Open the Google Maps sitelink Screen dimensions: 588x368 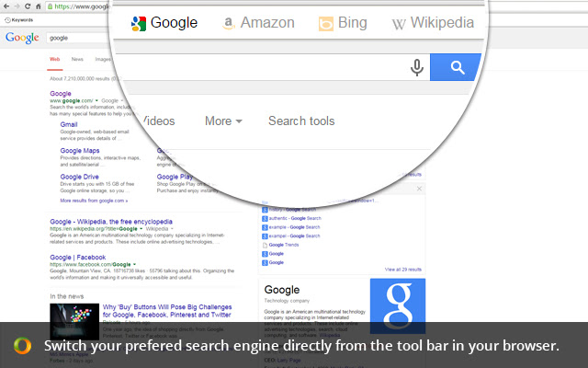[x=80, y=150]
